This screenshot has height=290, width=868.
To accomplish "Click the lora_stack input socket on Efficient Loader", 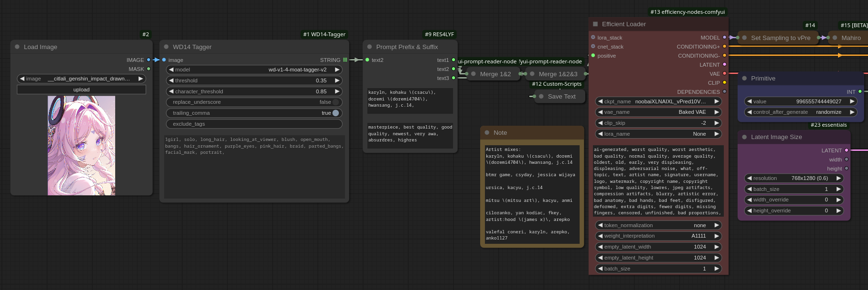I will click(593, 37).
